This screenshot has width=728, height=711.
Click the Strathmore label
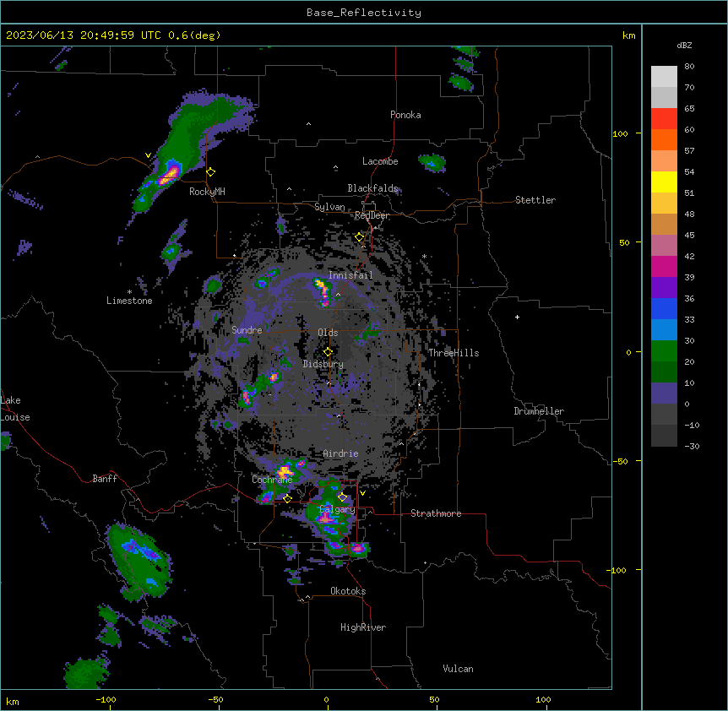[x=436, y=513]
